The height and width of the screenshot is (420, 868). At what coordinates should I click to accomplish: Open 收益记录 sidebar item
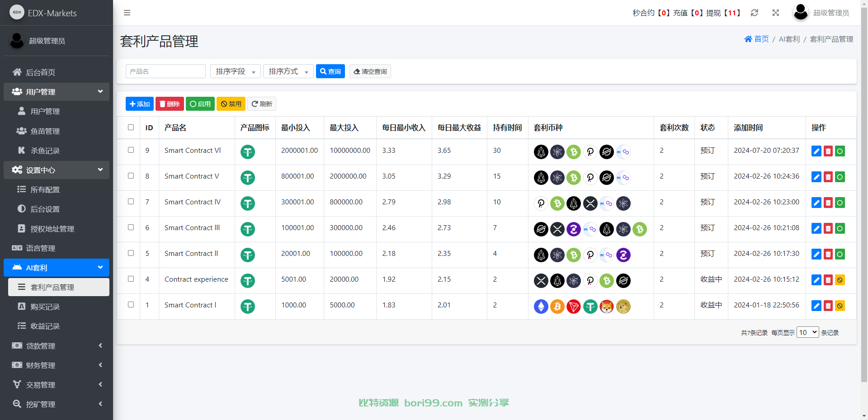[x=59, y=326]
